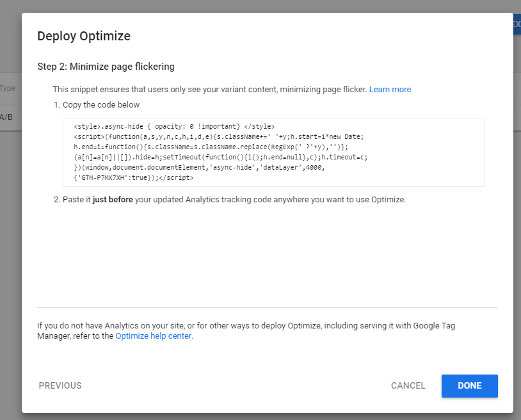The image size is (521, 420).
Task: Go back with the PREVIOUS button
Action: (x=60, y=385)
